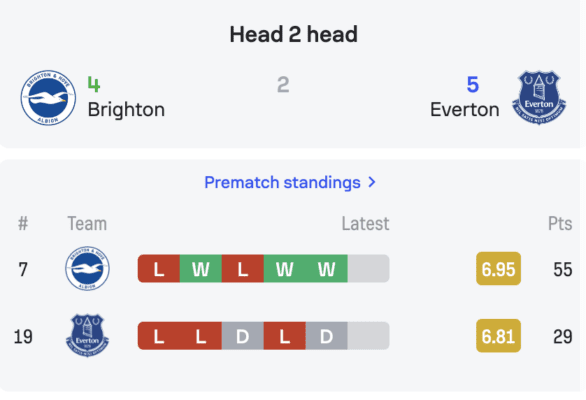Viewport: 586px width, 400px height.
Task: Expand Prematch standings chevron arrow
Action: 371,182
